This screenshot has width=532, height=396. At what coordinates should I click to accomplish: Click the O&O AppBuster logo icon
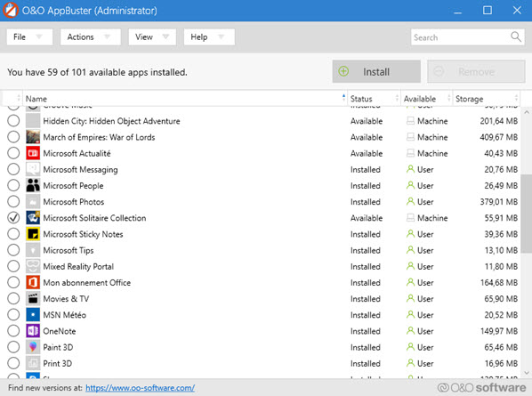coord(11,10)
